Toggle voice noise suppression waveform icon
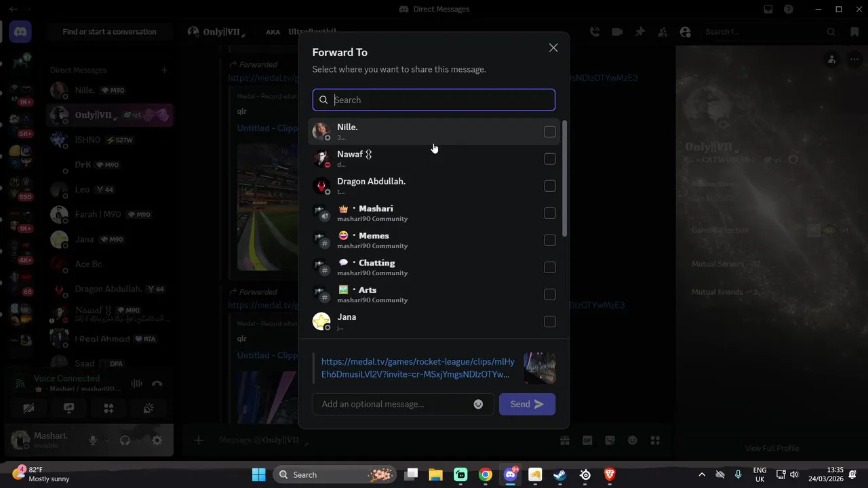 137,384
